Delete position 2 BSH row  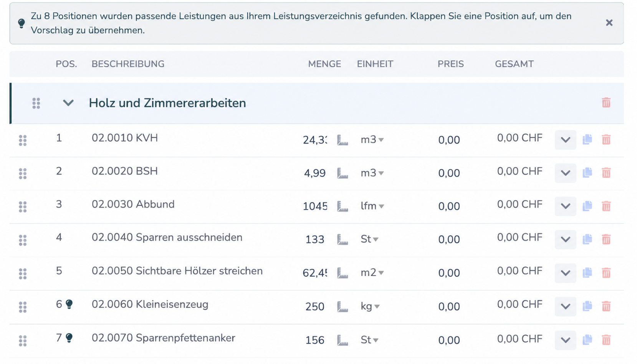click(606, 173)
